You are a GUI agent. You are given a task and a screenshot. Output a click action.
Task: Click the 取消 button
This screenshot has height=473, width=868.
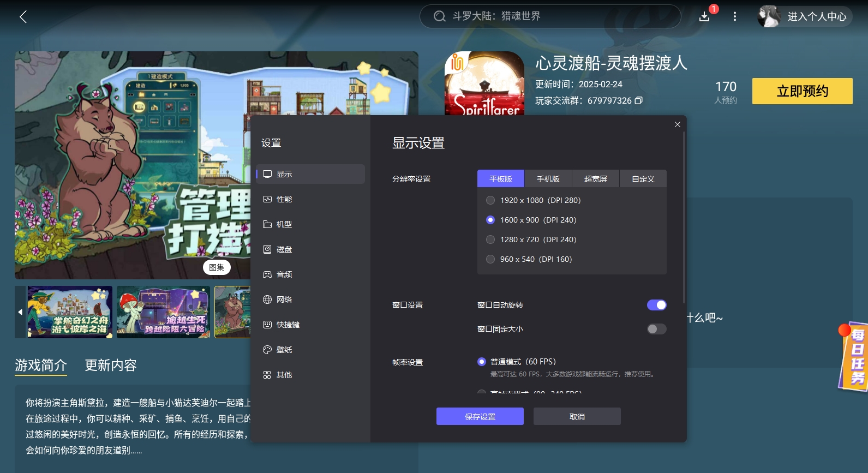pyautogui.click(x=577, y=416)
